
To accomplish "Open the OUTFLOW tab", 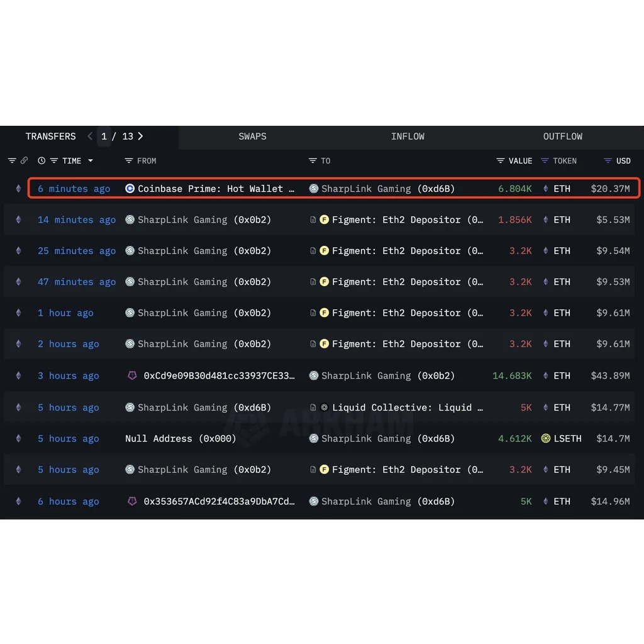I will pos(562,136).
